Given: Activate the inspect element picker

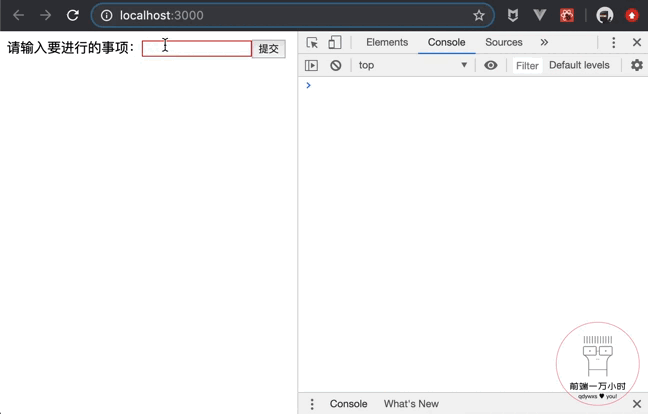Looking at the screenshot, I should pyautogui.click(x=312, y=42).
